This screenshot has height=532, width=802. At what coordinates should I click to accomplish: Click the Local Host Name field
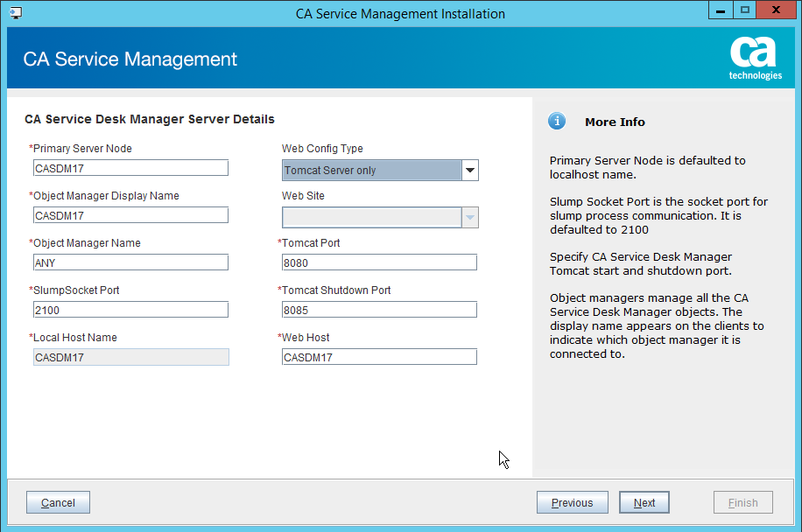click(130, 357)
